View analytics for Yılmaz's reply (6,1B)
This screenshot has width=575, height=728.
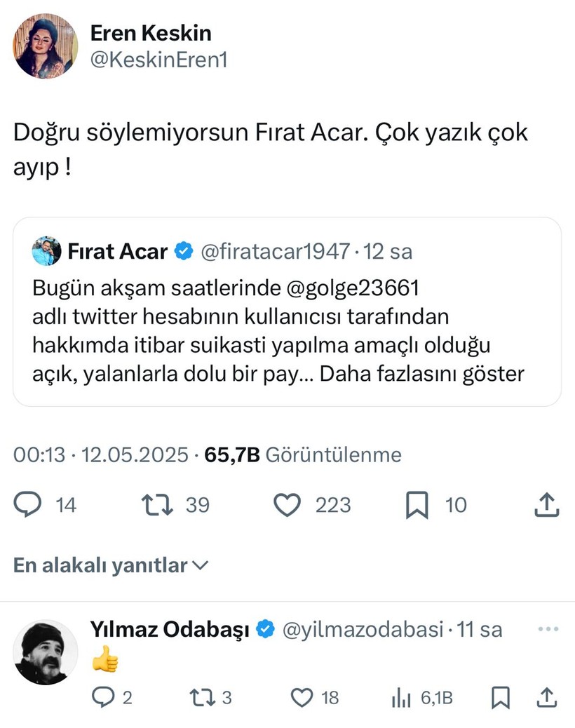coord(400,697)
